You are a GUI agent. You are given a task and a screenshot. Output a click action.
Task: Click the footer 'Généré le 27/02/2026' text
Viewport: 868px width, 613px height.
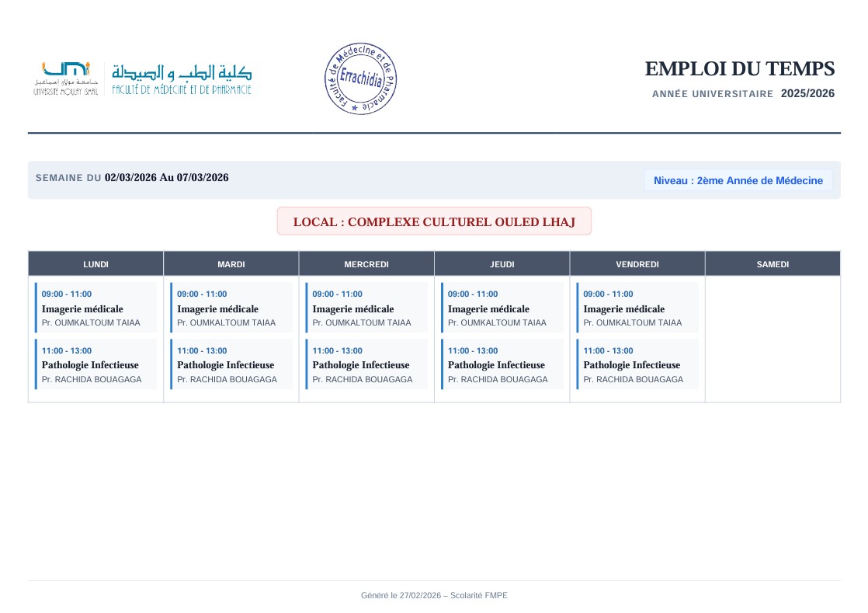click(x=434, y=595)
